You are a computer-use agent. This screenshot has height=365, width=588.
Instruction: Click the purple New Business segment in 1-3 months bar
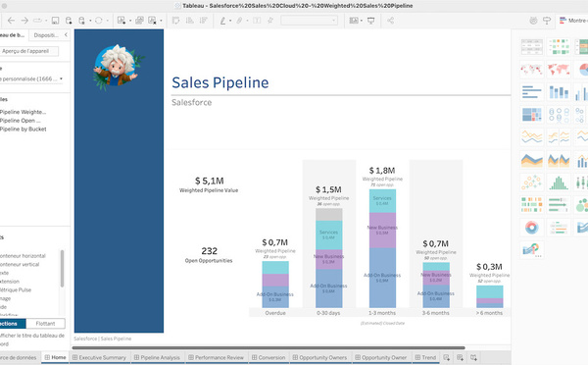point(382,231)
